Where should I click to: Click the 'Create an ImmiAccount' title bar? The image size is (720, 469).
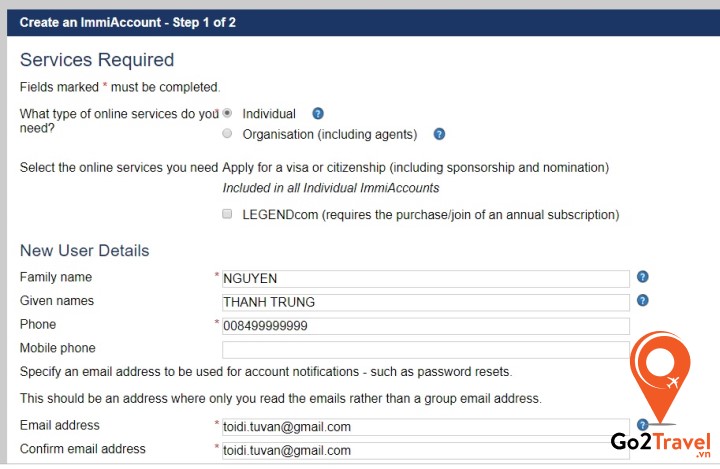[x=128, y=22]
